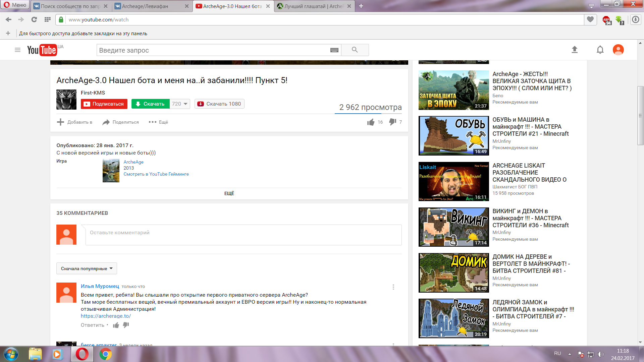Click the green Скачать button

click(x=150, y=104)
